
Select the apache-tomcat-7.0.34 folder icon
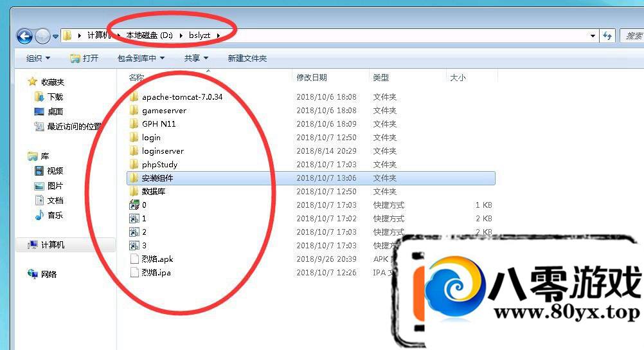click(x=134, y=97)
